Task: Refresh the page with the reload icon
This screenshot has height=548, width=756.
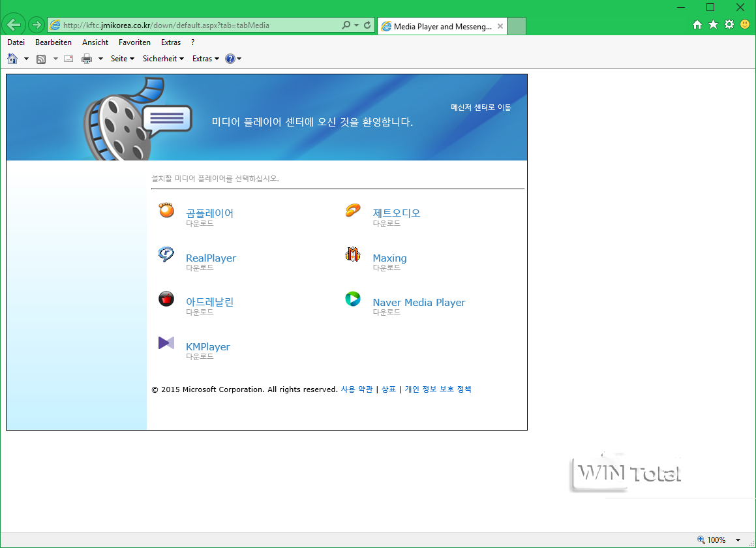Action: click(367, 25)
